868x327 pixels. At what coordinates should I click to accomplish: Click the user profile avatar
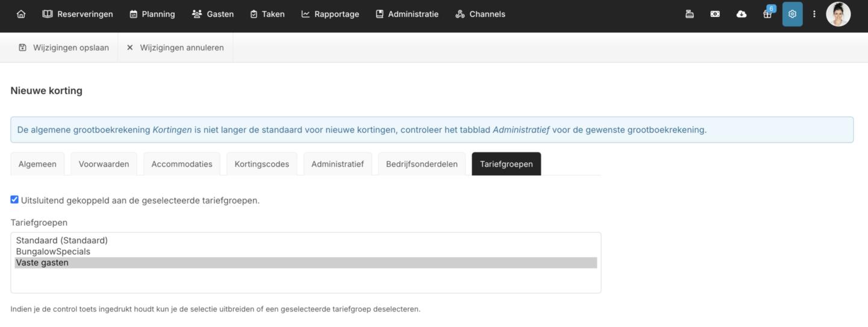838,14
